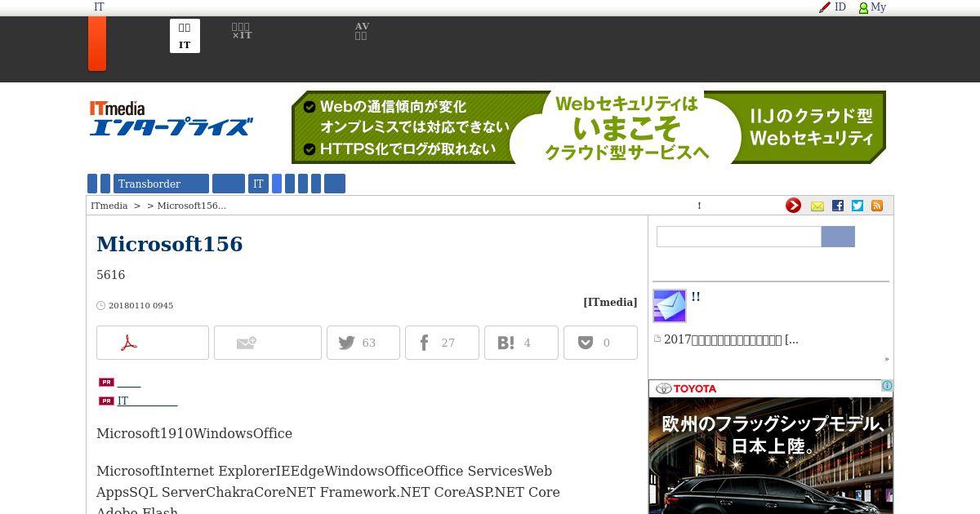
Task: Open the first PR link below share buttons
Action: [129, 382]
